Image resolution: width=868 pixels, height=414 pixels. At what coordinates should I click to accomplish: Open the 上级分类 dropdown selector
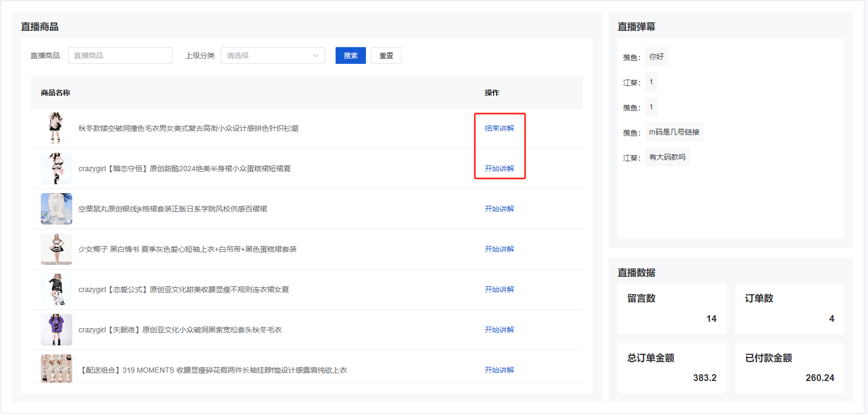[x=273, y=55]
